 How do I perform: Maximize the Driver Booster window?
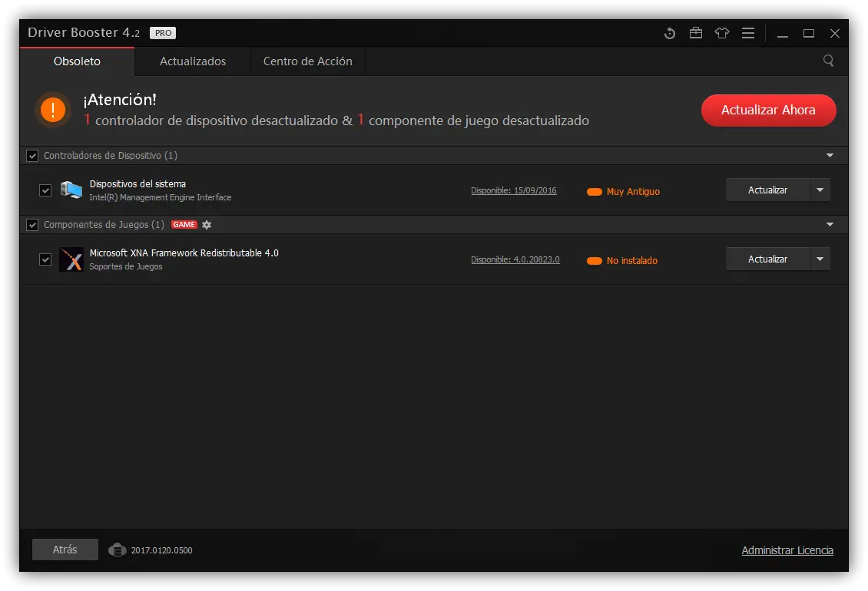809,34
